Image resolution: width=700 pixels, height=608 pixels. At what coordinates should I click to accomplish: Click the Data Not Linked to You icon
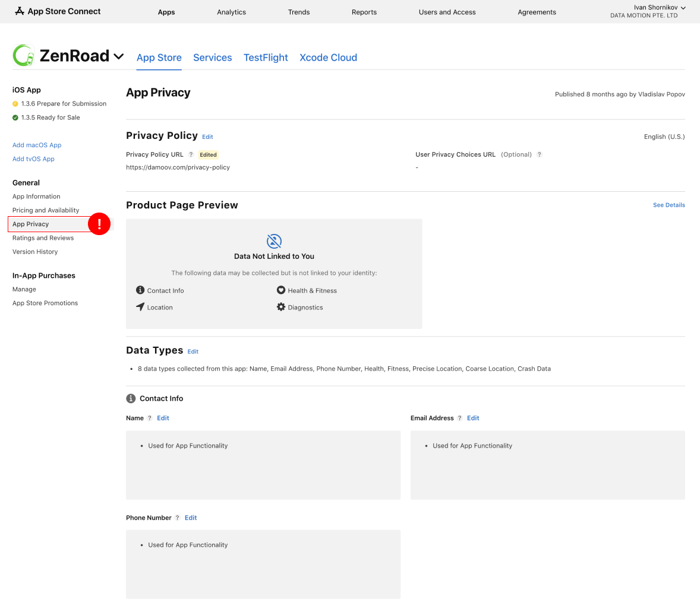coord(274,241)
